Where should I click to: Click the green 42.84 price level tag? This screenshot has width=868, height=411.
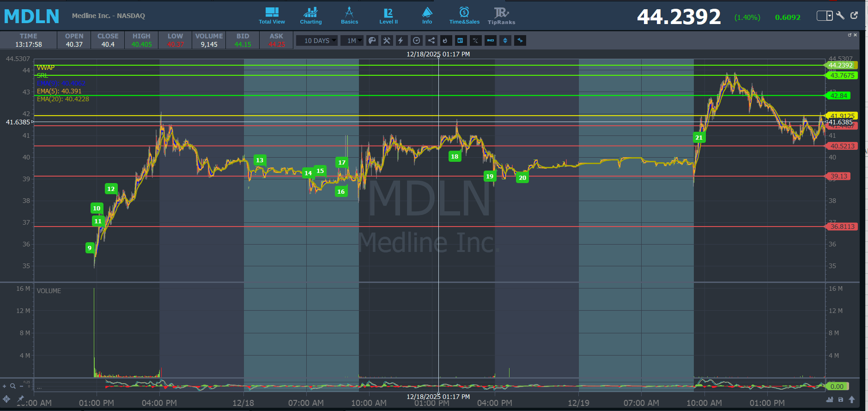(838, 96)
